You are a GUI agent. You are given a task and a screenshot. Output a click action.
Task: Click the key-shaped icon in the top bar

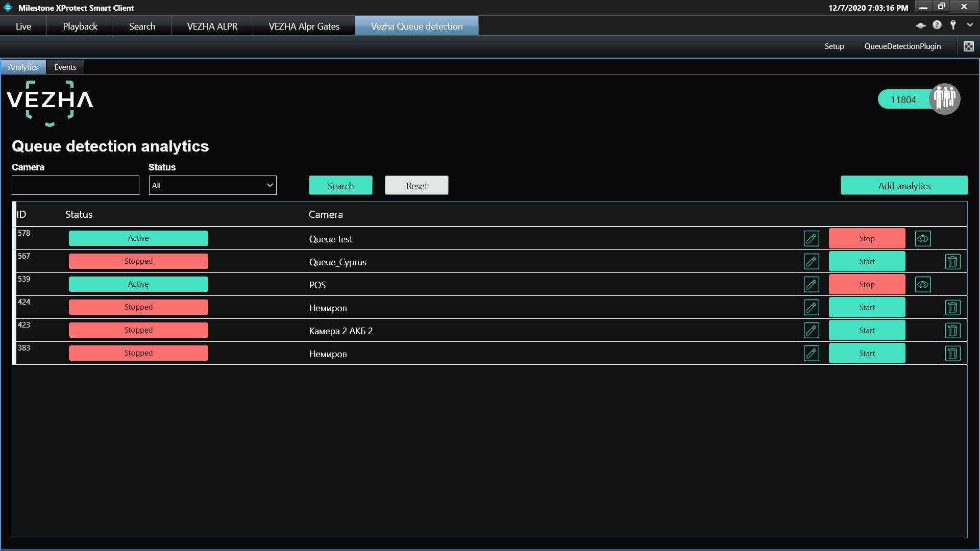953,25
